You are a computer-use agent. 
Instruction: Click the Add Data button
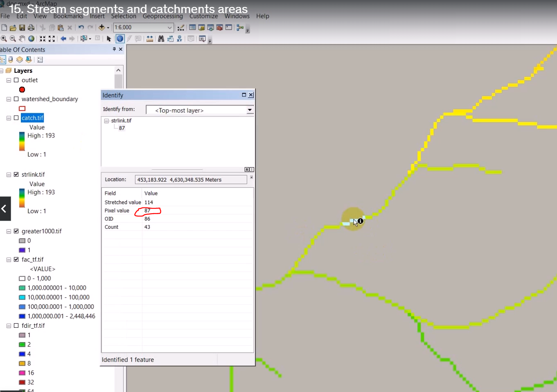(x=102, y=27)
